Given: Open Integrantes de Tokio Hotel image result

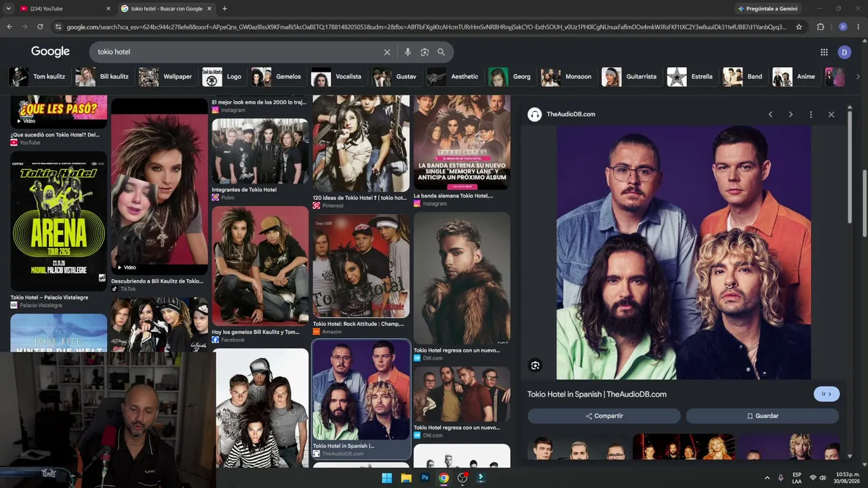Looking at the screenshot, I should (260, 151).
